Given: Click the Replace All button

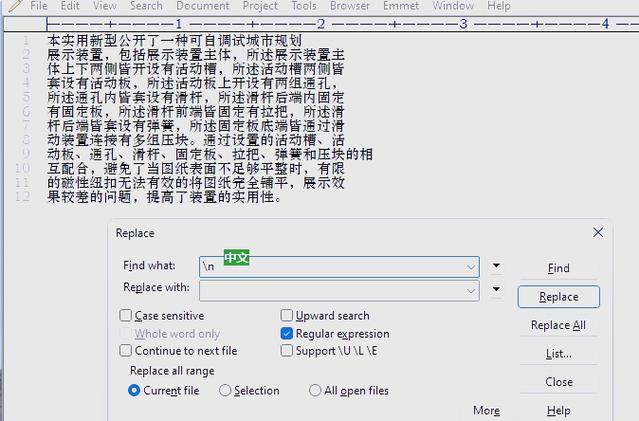Looking at the screenshot, I should pos(558,325).
